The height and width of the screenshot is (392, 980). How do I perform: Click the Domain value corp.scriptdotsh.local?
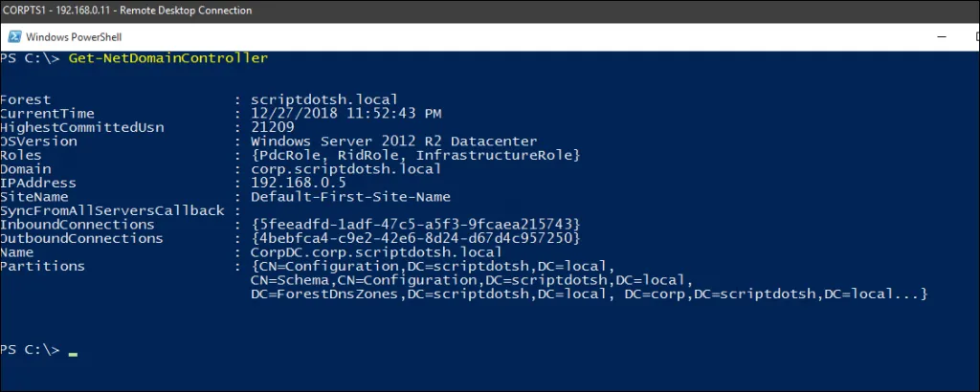[x=346, y=169]
